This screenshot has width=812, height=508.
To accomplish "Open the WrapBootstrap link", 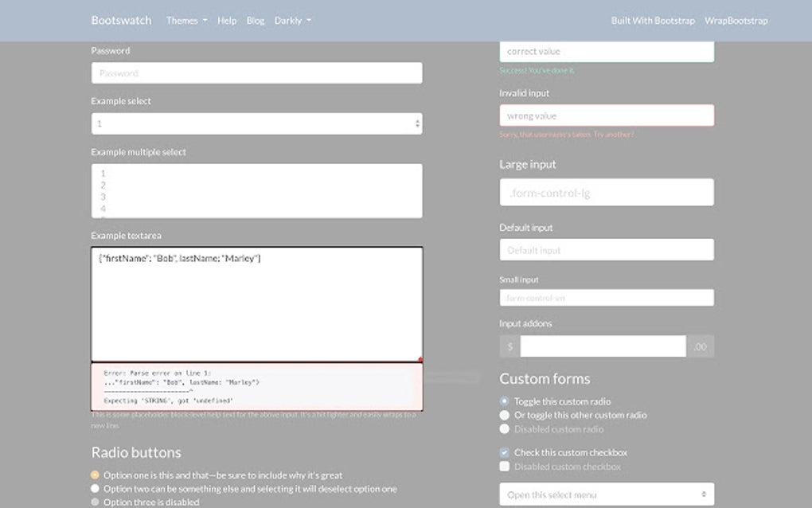I will (x=735, y=20).
